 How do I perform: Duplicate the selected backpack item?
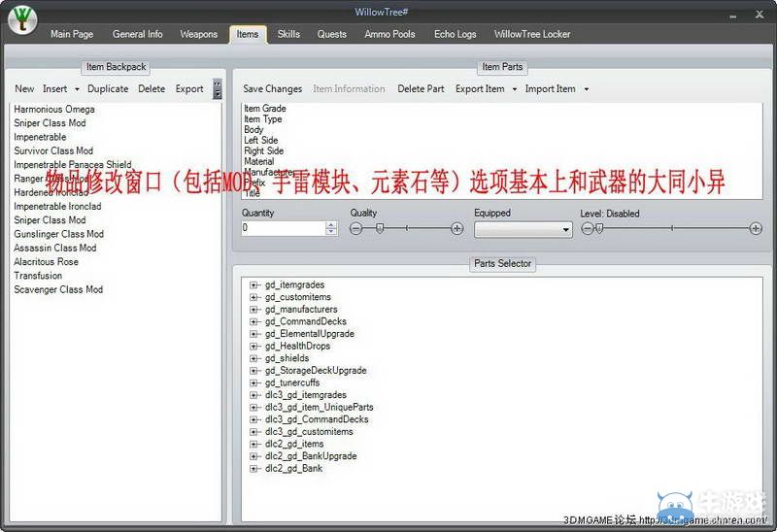(x=108, y=88)
